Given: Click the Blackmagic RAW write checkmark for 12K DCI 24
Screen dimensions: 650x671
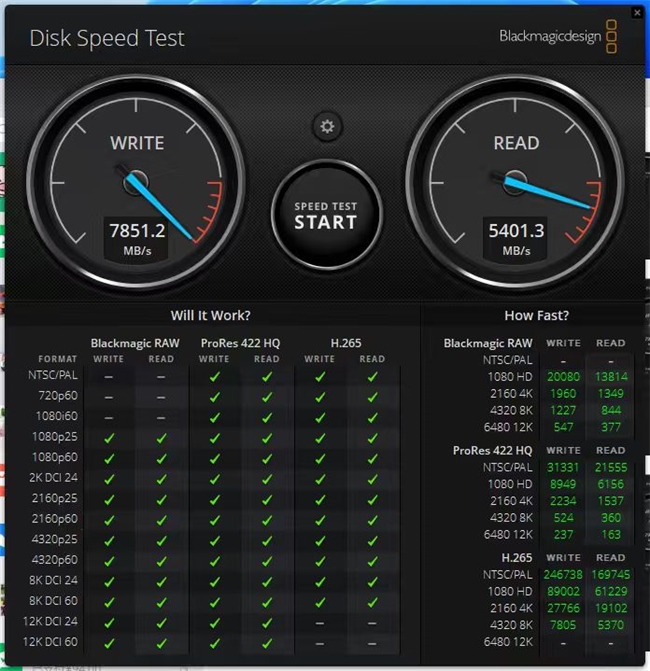Looking at the screenshot, I should (109, 623).
